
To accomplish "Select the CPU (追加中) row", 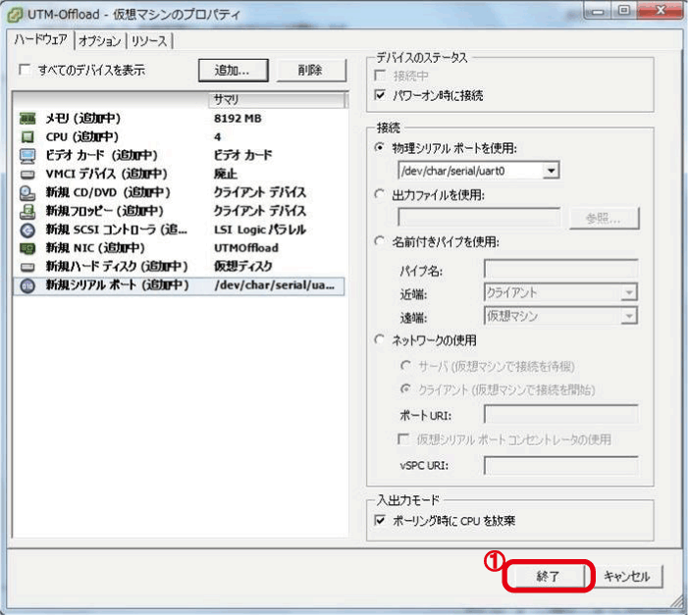I will tap(180, 137).
